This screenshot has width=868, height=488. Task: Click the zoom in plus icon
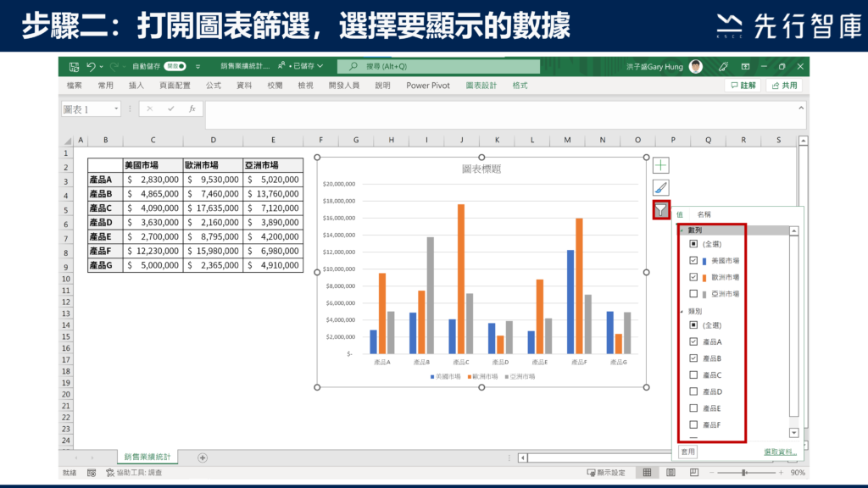click(x=781, y=473)
